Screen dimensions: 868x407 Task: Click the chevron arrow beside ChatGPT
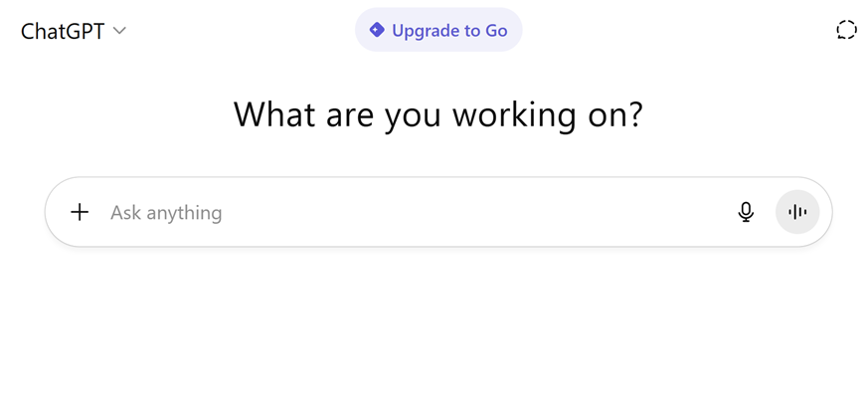point(119,31)
